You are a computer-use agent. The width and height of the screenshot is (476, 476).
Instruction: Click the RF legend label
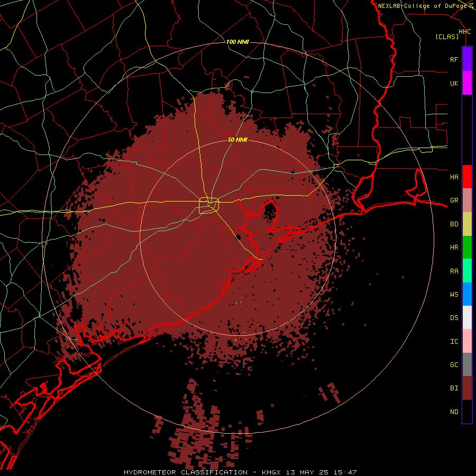click(x=454, y=59)
